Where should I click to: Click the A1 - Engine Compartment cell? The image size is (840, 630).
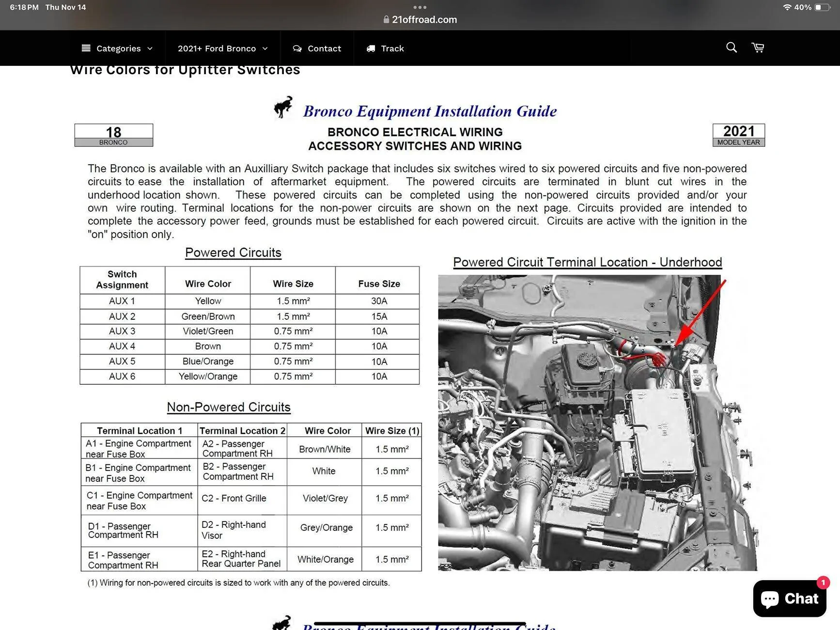[140, 449]
